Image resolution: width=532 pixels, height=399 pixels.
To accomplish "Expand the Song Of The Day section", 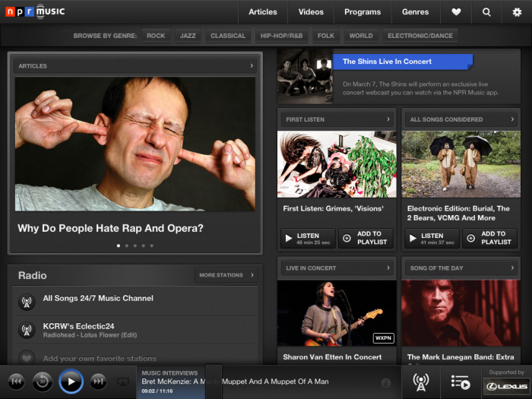I will click(x=461, y=268).
